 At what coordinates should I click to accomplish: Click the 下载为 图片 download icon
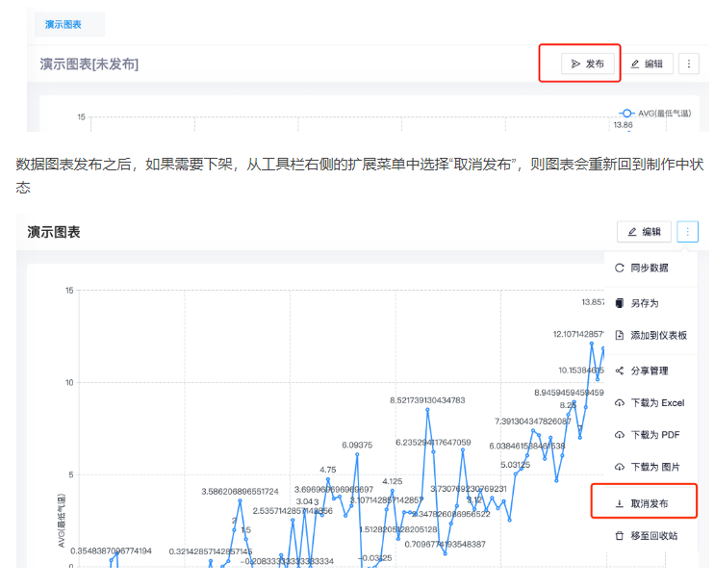620,467
